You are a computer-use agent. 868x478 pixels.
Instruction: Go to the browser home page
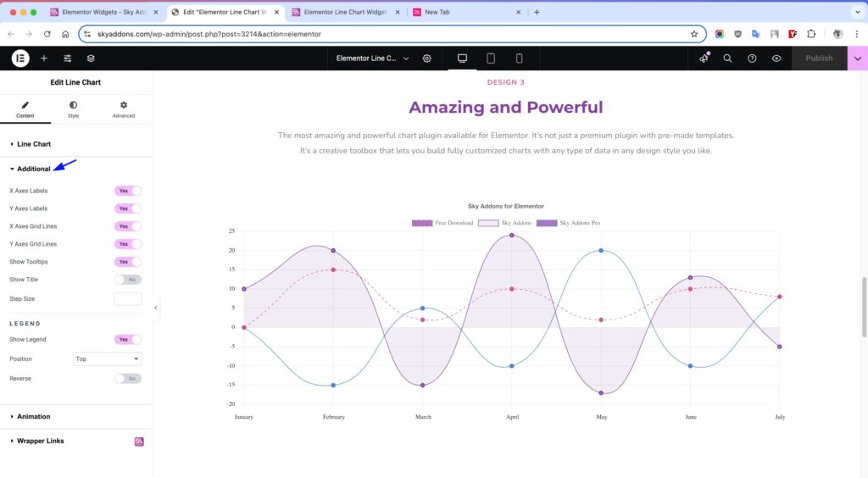click(65, 34)
